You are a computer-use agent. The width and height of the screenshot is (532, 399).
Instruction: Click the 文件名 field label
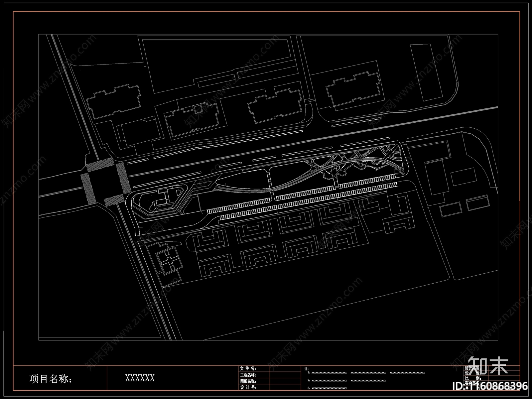click(248, 369)
